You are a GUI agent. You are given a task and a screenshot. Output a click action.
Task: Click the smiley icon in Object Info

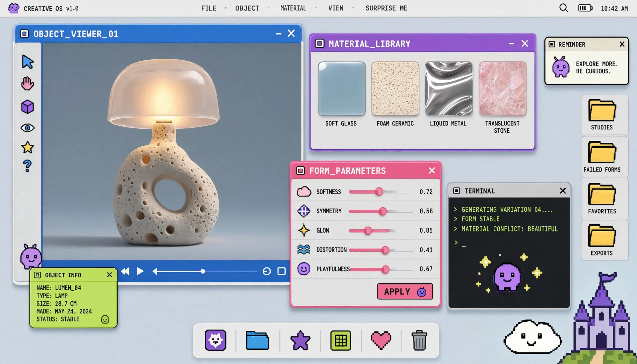(105, 319)
